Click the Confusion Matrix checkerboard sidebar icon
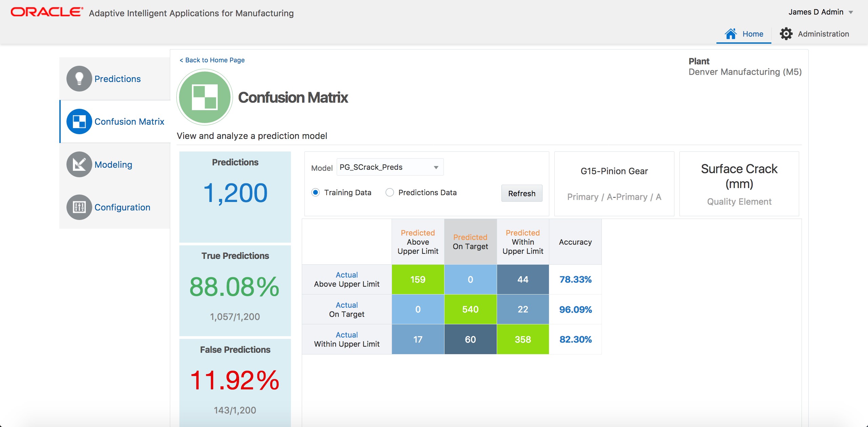 click(79, 121)
